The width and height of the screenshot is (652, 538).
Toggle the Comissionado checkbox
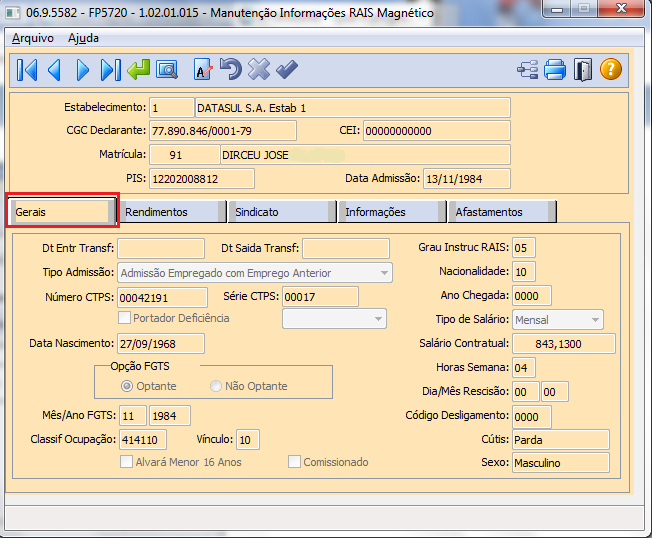[294, 462]
